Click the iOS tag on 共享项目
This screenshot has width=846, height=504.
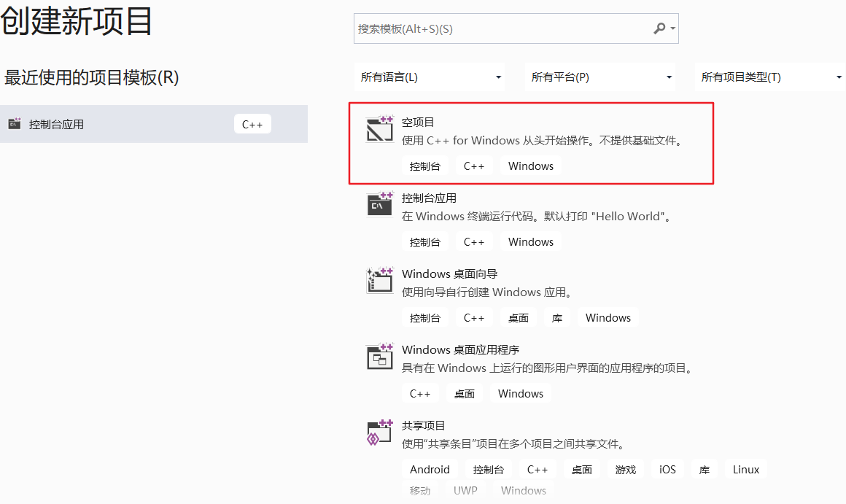coord(667,469)
